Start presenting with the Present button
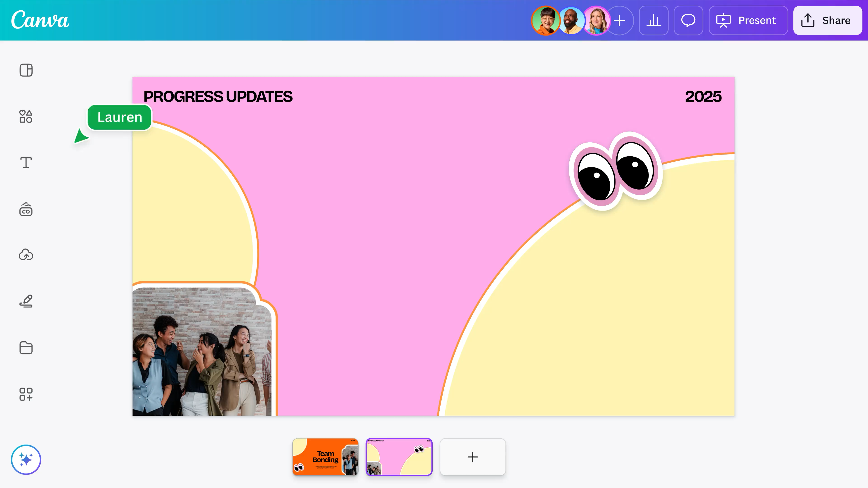Image resolution: width=868 pixels, height=488 pixels. pos(748,21)
